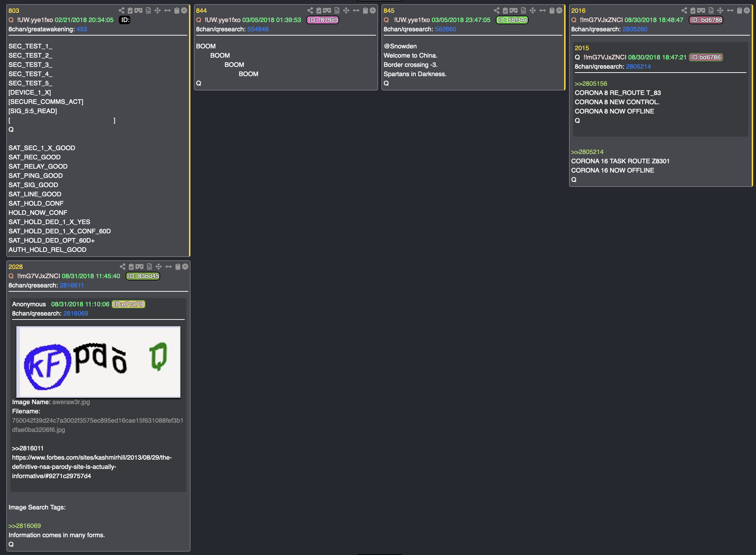Click the long hash filename under Filename
The image size is (756, 555).
tap(98, 425)
